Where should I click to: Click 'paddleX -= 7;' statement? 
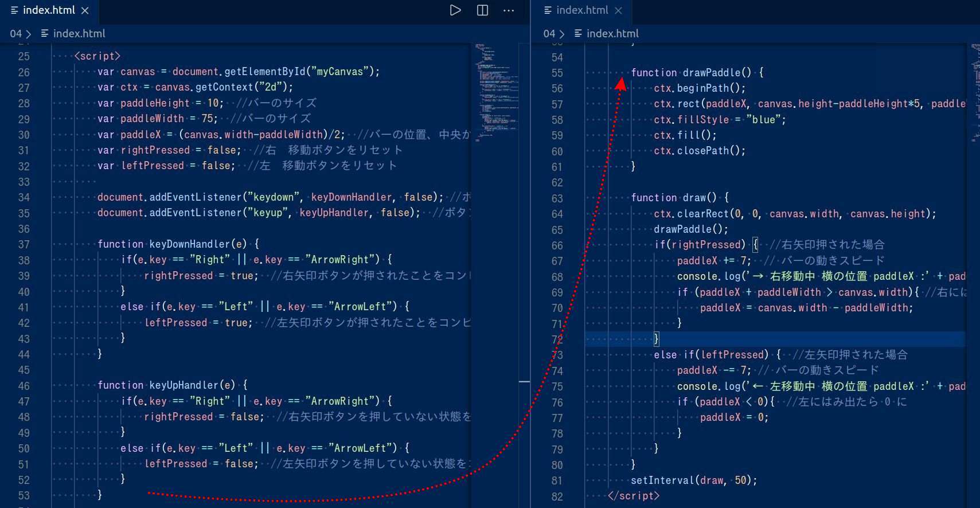(714, 370)
